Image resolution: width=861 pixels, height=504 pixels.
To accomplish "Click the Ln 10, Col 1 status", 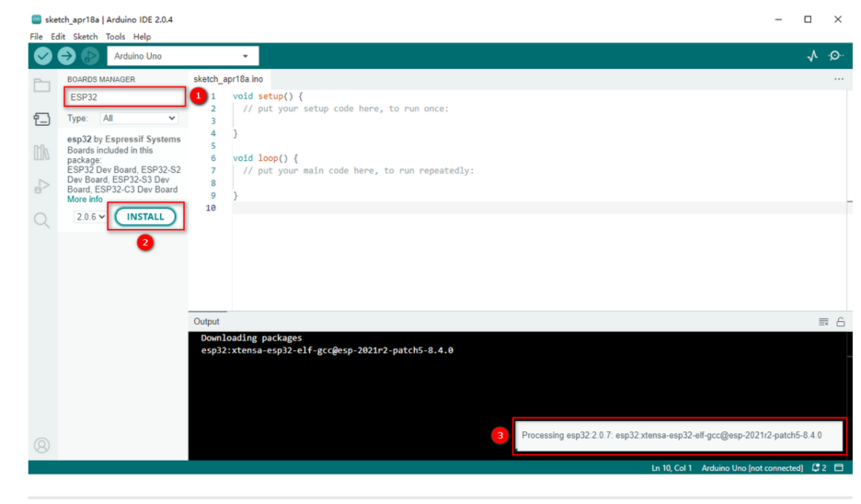I will point(672,468).
